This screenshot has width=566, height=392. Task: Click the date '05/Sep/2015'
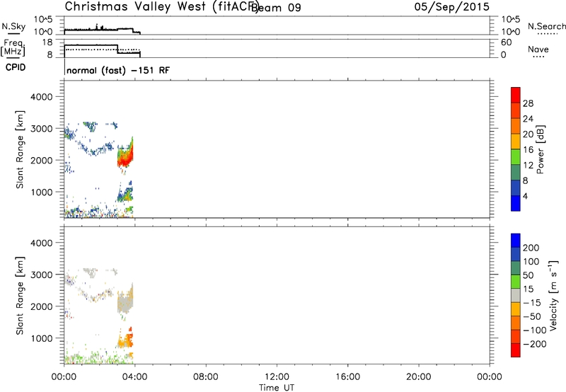coord(451,7)
